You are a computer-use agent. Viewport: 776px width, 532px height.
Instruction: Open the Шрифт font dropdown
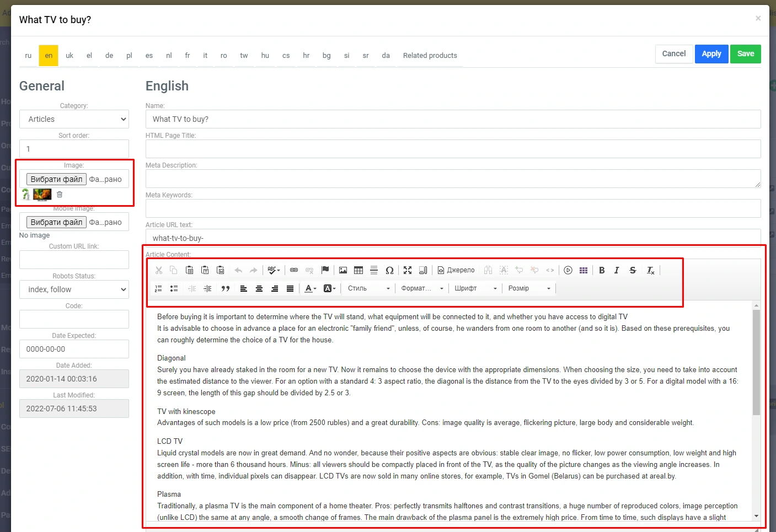475,288
